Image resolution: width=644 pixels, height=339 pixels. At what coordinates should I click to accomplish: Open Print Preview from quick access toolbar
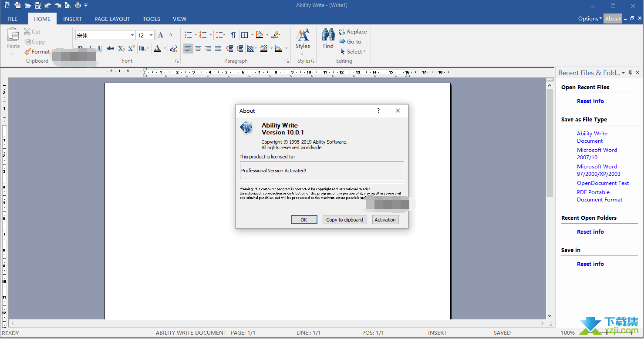coord(67,5)
